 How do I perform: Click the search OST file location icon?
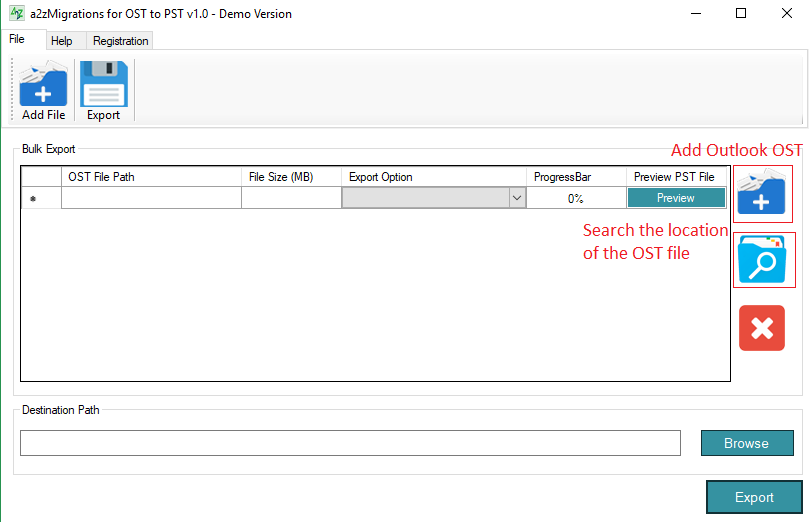pyautogui.click(x=762, y=259)
